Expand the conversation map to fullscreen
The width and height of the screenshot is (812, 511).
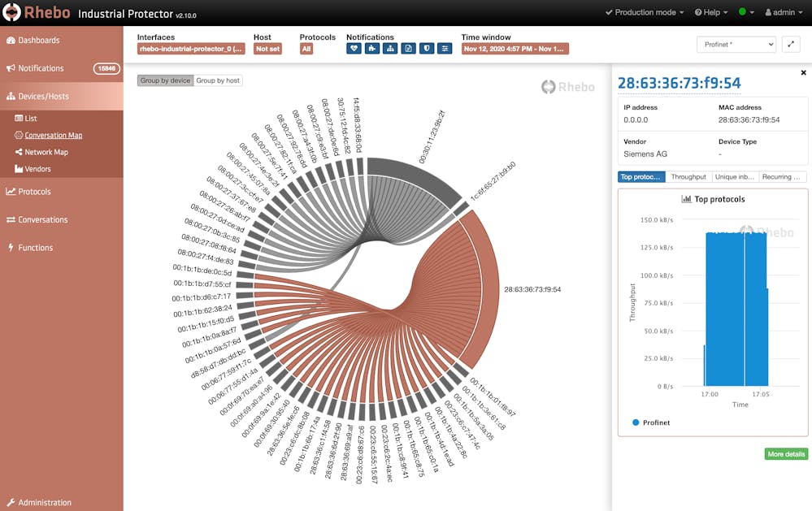[x=791, y=45]
